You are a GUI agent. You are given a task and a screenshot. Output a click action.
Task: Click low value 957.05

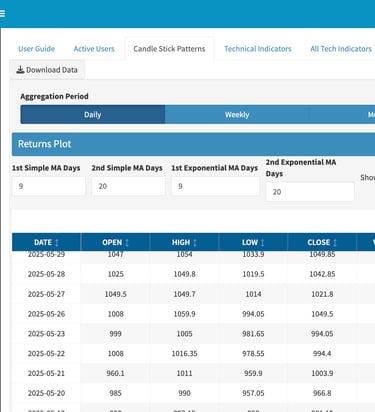pos(253,393)
